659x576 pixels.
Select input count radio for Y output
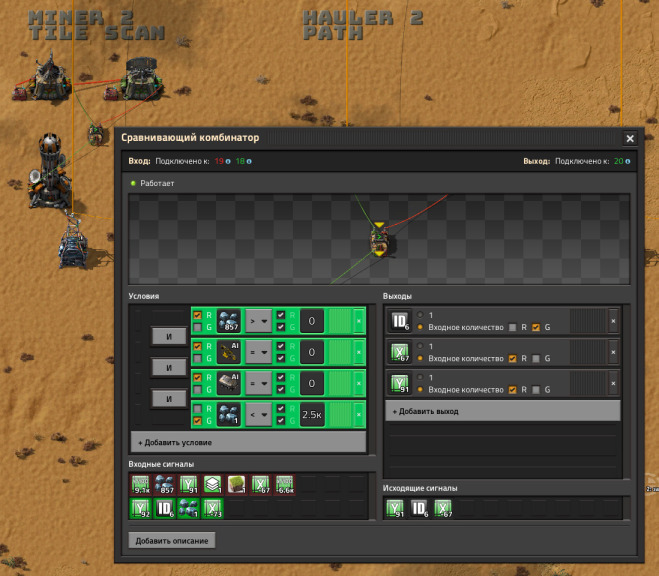click(420, 389)
